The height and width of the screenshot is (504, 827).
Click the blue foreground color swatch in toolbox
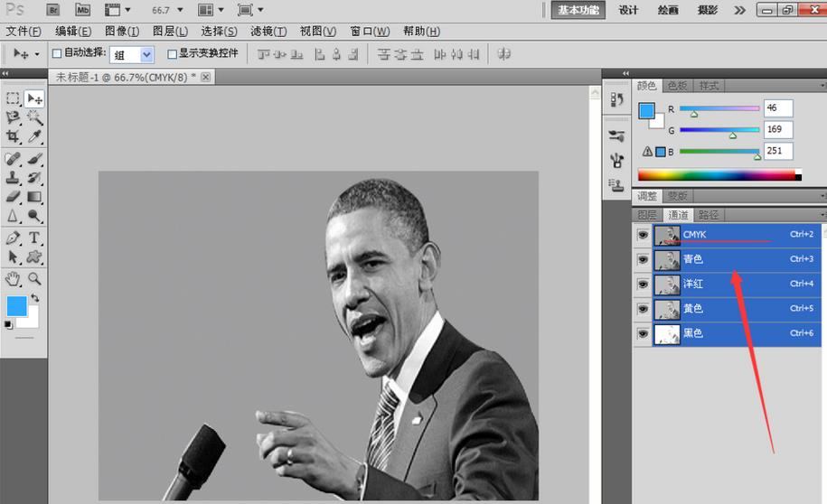click(x=16, y=305)
